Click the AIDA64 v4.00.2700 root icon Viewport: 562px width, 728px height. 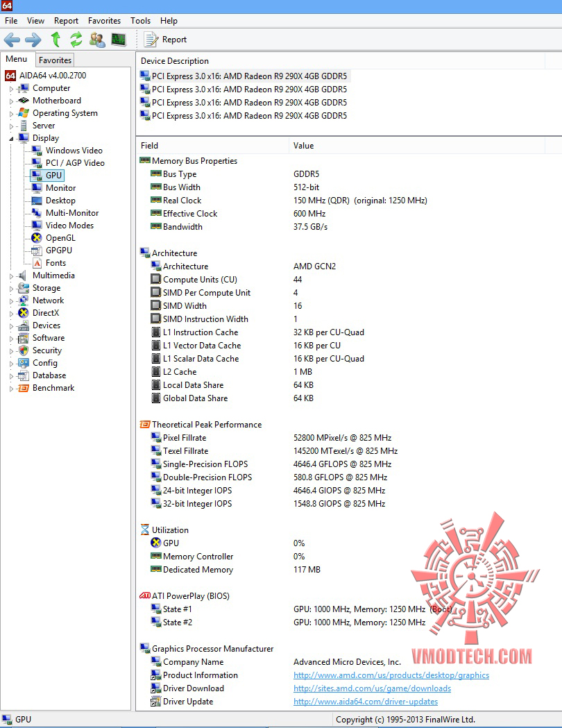10,75
